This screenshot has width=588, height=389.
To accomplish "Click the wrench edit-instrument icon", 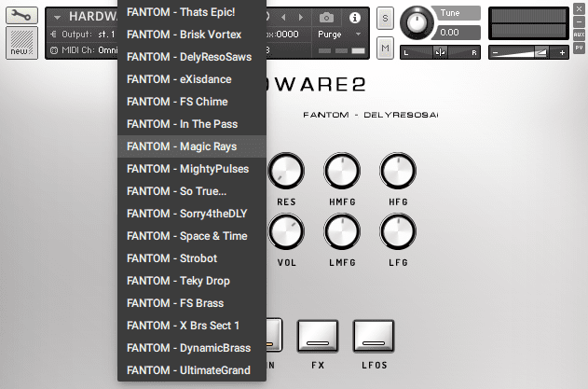I will point(21,16).
